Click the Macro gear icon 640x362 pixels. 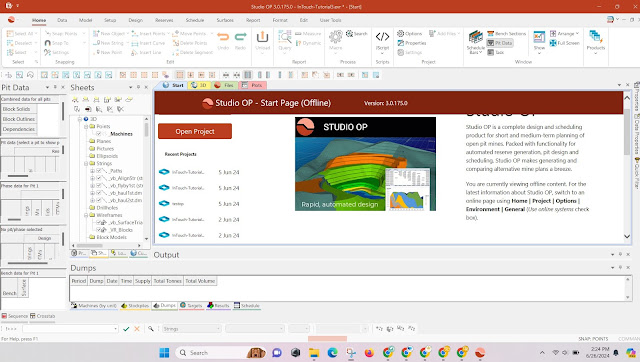pyautogui.click(x=336, y=37)
